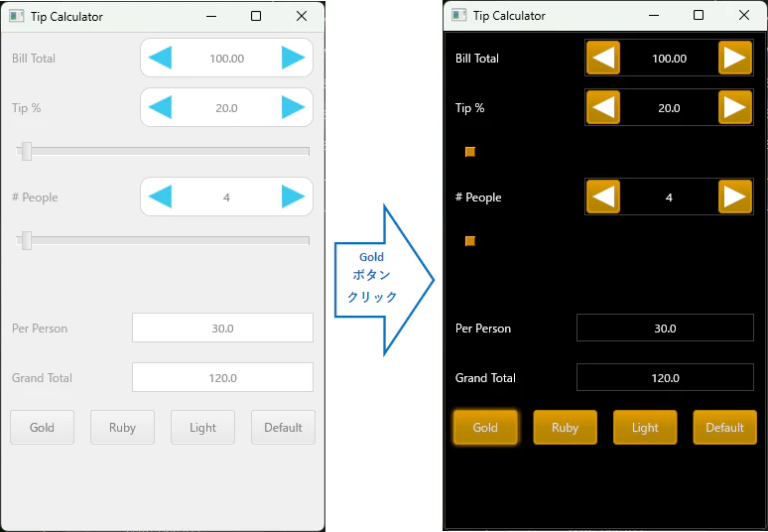Click the Grand Total label in dark window

coord(485,378)
